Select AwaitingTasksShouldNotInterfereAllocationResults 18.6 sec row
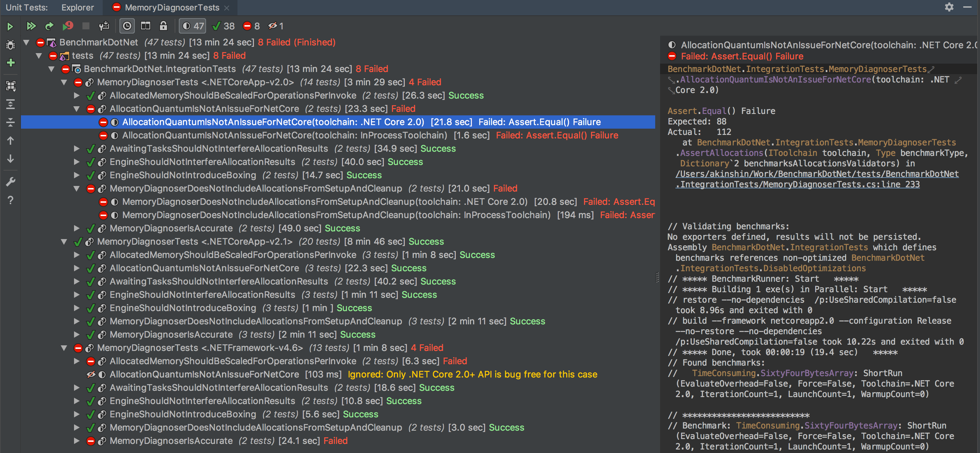This screenshot has width=980, height=453. point(338,388)
